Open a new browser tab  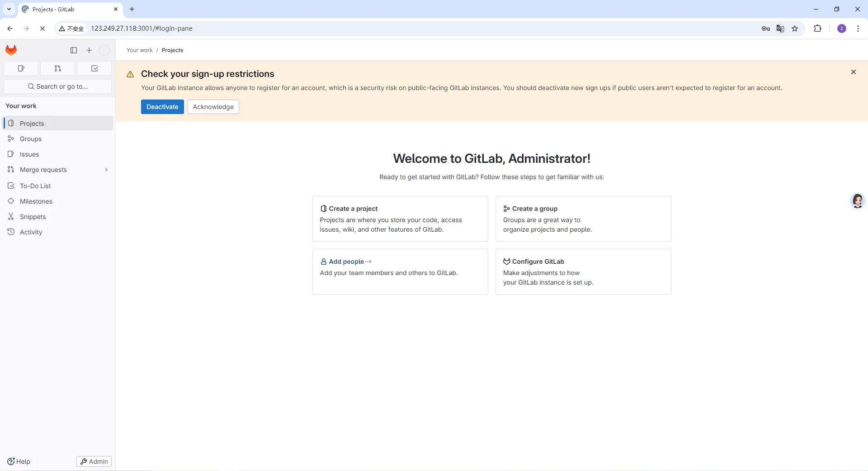pos(132,9)
